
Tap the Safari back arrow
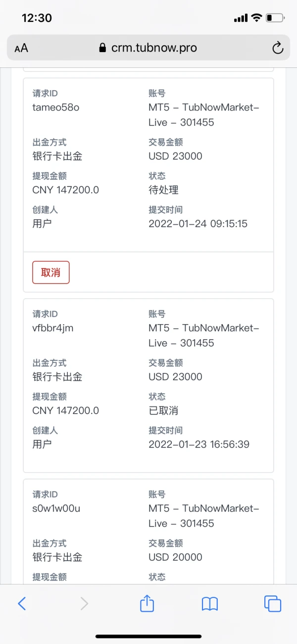pyautogui.click(x=22, y=603)
